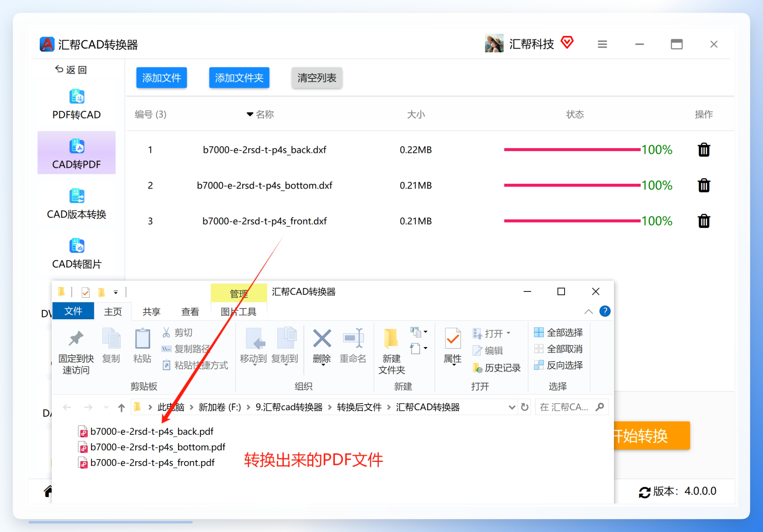Click 反向选择 in the select group

(558, 365)
